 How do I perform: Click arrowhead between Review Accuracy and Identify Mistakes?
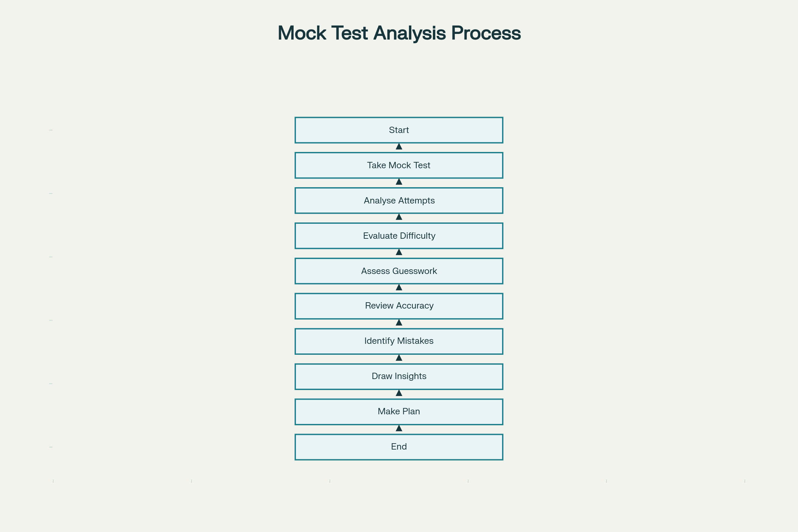pos(399,323)
